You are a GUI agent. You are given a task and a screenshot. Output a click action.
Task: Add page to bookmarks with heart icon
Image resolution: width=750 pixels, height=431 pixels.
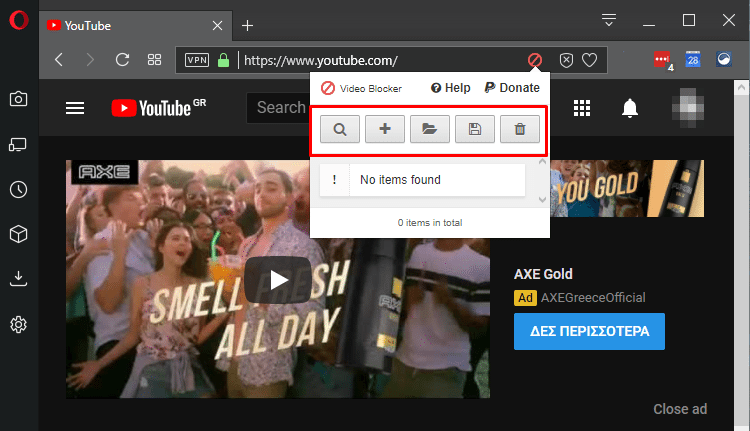click(589, 60)
